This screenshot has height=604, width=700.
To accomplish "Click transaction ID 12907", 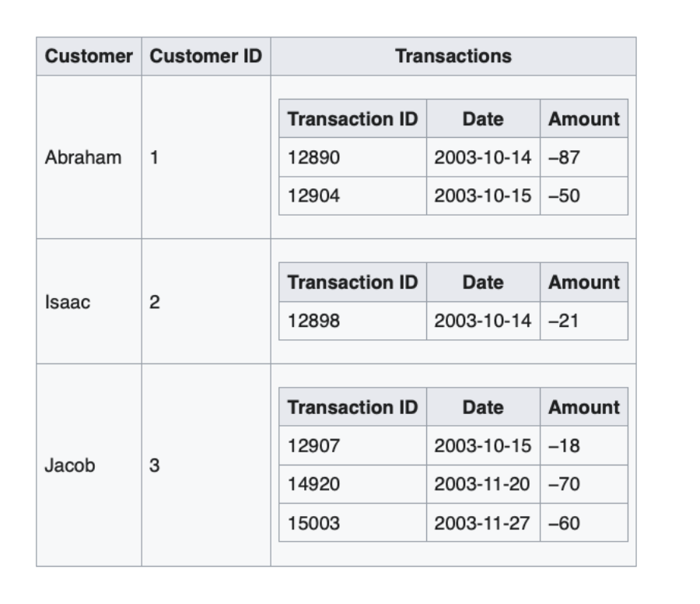I will tap(352, 446).
